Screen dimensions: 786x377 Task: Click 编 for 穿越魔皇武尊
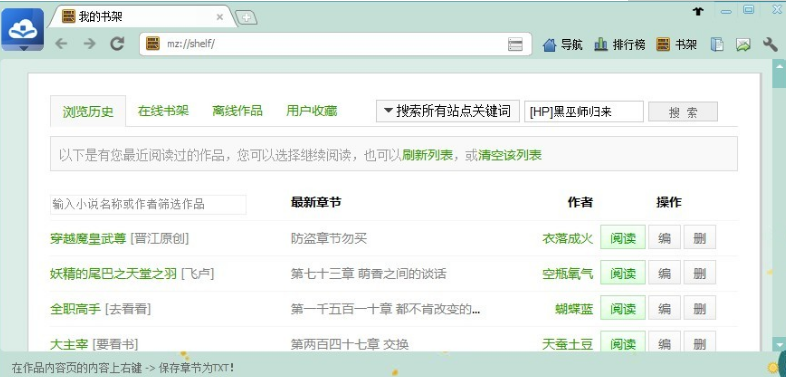tap(664, 237)
